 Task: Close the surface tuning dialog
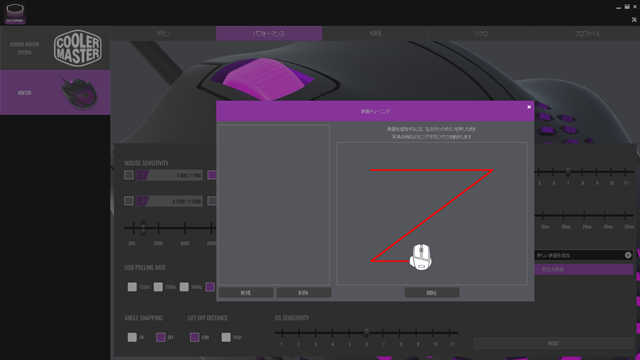529,107
